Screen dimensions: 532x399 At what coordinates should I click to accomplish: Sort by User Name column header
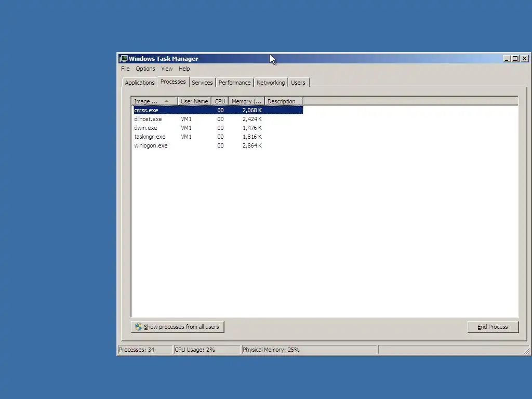[x=194, y=101]
